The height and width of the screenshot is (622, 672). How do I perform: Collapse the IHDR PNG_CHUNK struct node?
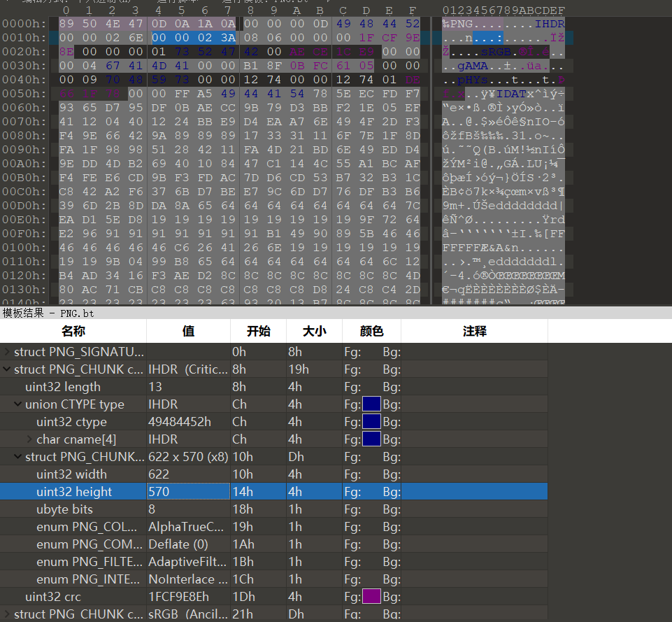click(x=7, y=369)
